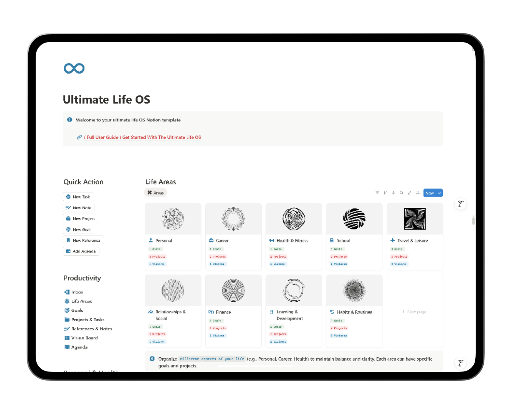Screen dimensions: 512x420
Task: Click the empty New page card
Action: [415, 312]
